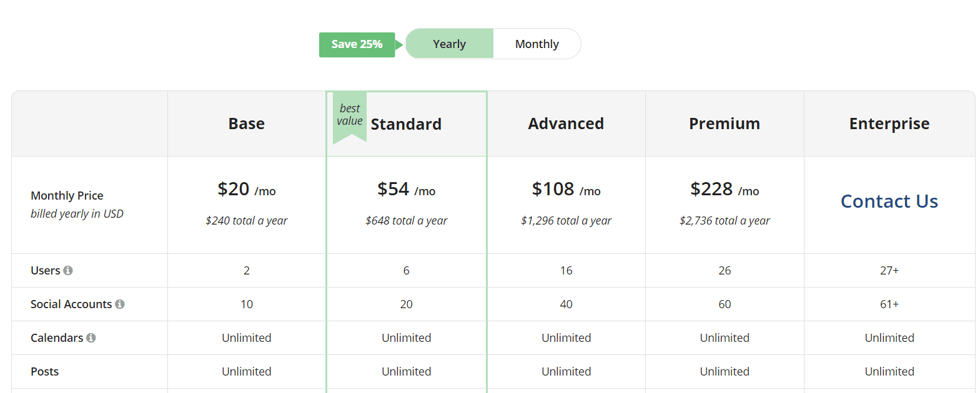Viewport: 980px width, 393px height.
Task: Click the info icon beside Social Accounts
Action: click(x=120, y=304)
